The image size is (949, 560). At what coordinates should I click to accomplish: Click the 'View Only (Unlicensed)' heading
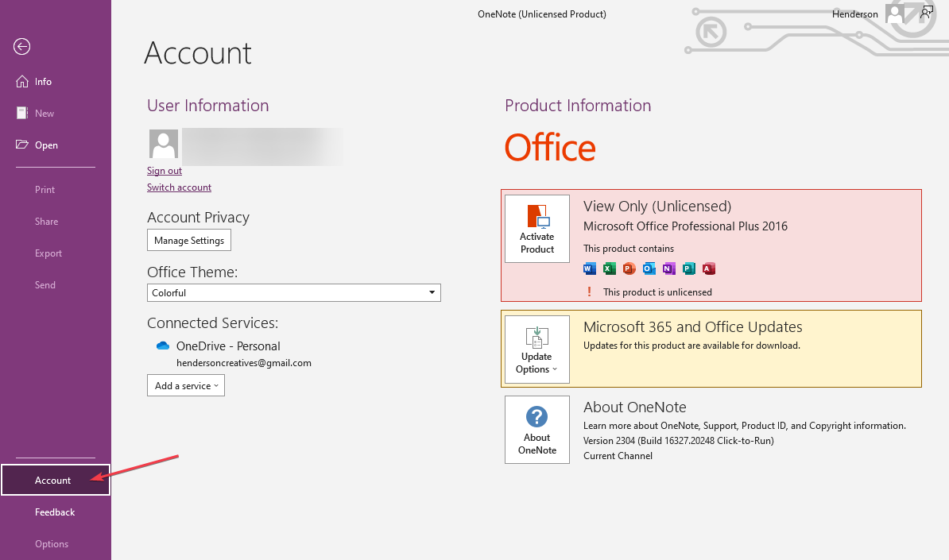pyautogui.click(x=657, y=207)
